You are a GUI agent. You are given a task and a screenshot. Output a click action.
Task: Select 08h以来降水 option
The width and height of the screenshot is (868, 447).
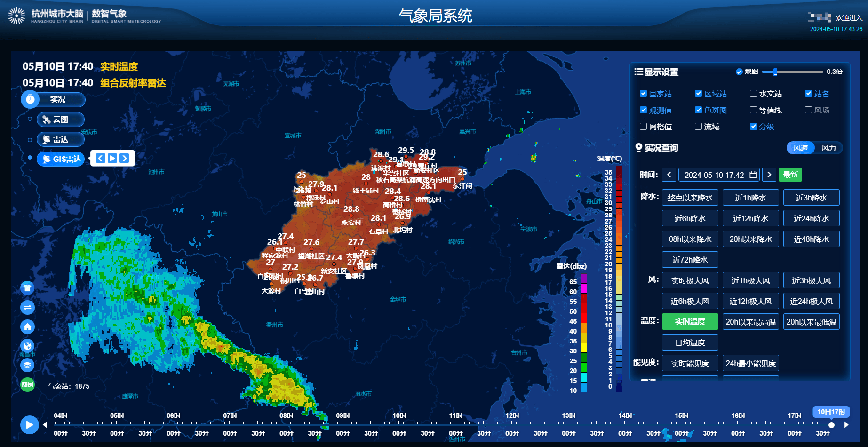690,239
